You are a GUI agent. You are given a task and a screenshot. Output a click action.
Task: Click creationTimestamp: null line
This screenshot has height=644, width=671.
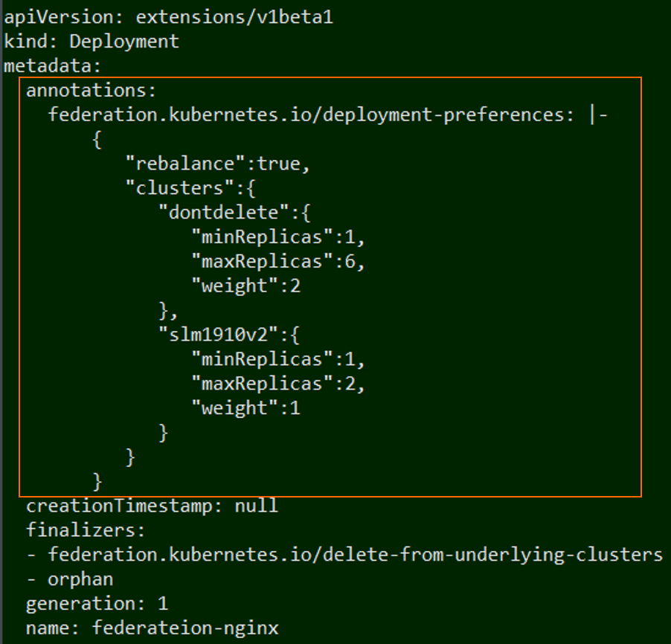click(x=152, y=506)
